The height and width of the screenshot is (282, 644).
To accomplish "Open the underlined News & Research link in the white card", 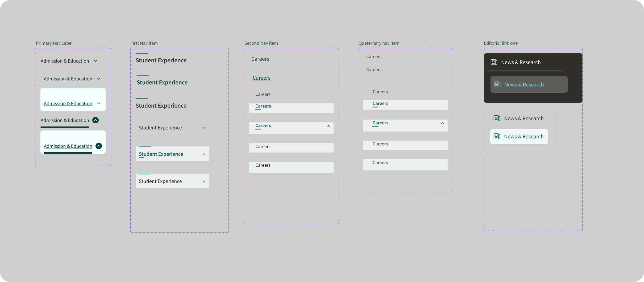I will (x=524, y=136).
